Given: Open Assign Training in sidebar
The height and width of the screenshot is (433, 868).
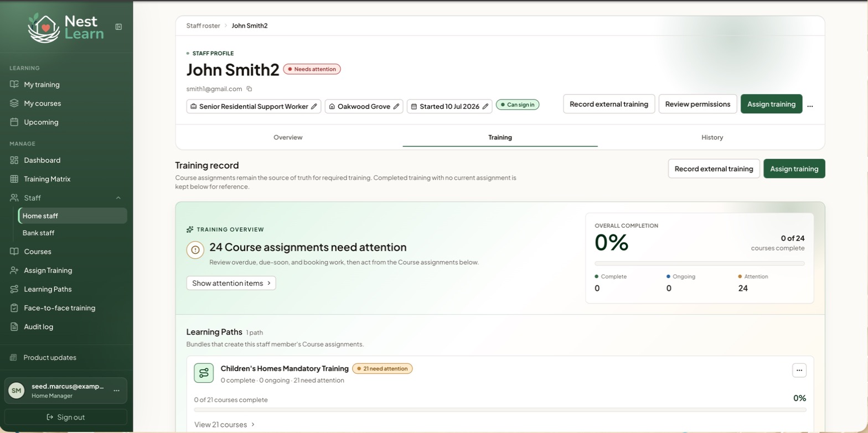Looking at the screenshot, I should point(66,270).
